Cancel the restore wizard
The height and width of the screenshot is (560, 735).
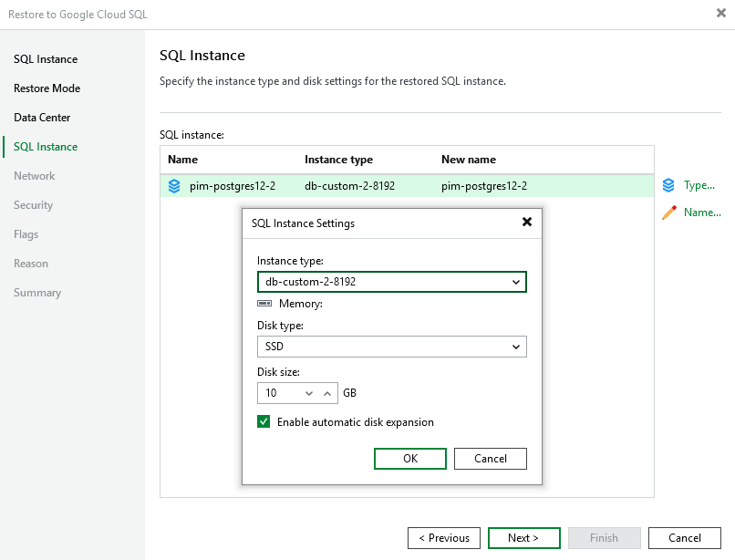[x=685, y=538]
